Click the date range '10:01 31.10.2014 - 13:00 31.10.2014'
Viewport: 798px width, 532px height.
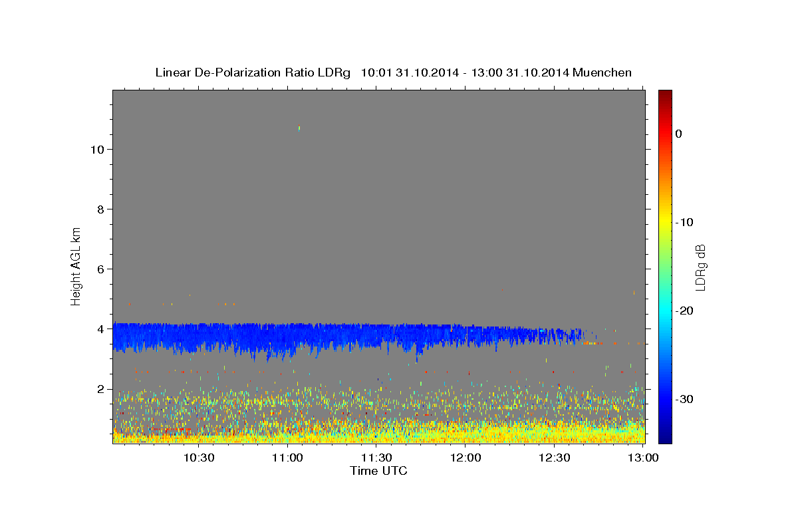(464, 72)
